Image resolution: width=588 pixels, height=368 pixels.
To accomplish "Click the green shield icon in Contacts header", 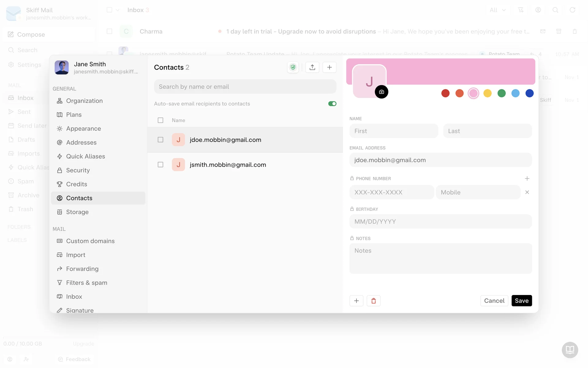I will [x=293, y=67].
